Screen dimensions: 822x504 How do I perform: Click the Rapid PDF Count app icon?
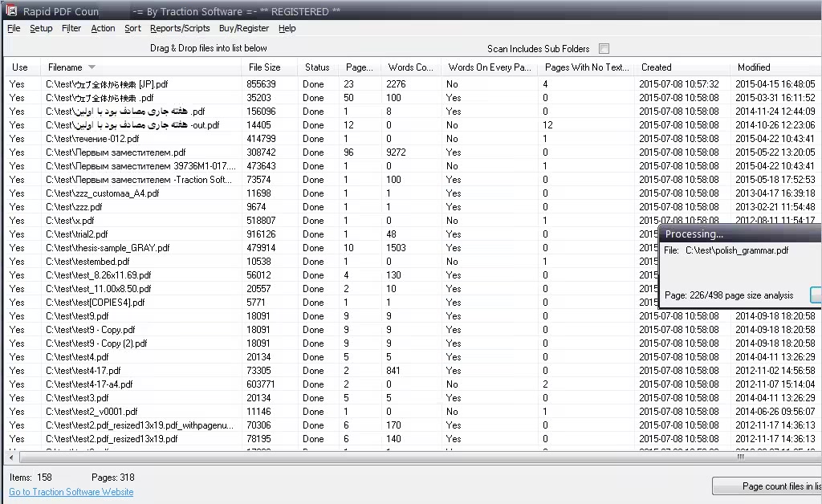click(x=11, y=11)
